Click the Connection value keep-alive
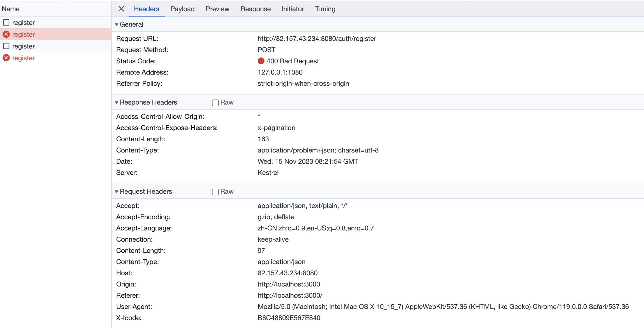 tap(273, 239)
